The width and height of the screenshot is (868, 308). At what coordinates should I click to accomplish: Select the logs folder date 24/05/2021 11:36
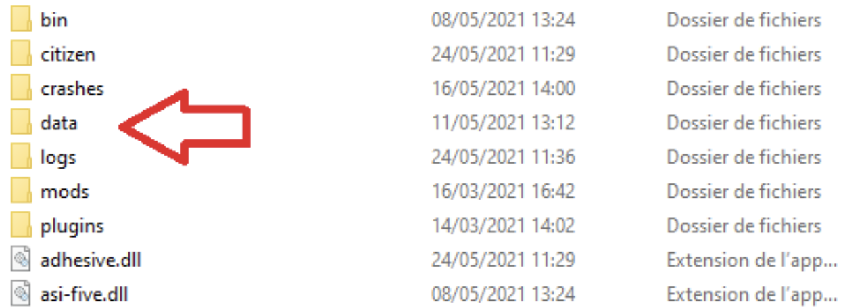point(504,157)
